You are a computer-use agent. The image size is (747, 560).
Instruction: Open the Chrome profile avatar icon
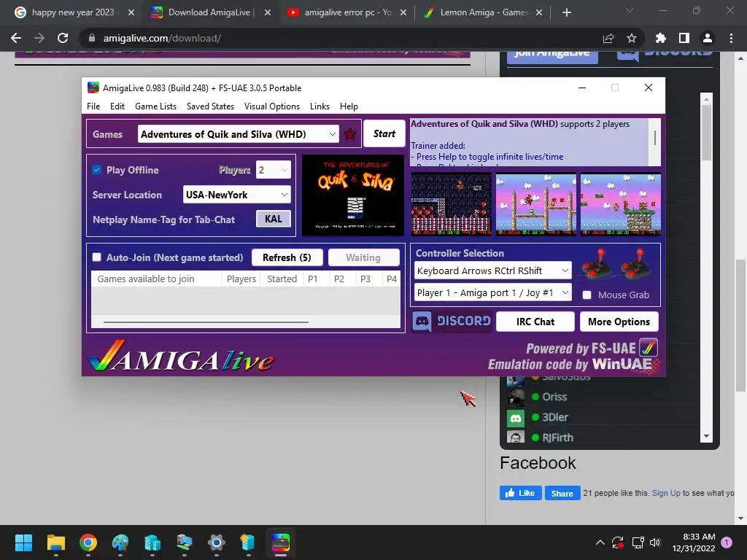coord(708,38)
